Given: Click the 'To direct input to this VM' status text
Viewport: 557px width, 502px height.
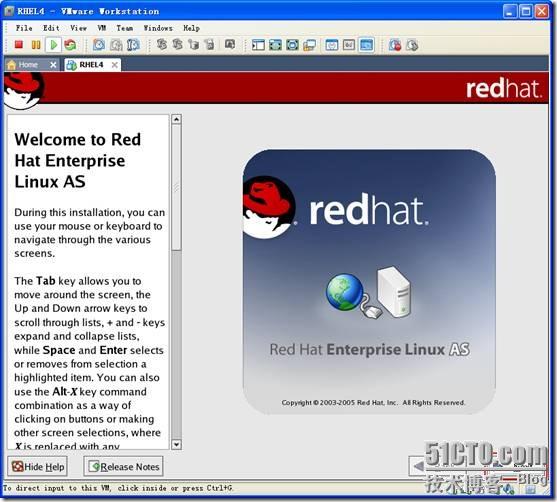Looking at the screenshot, I should click(x=118, y=488).
